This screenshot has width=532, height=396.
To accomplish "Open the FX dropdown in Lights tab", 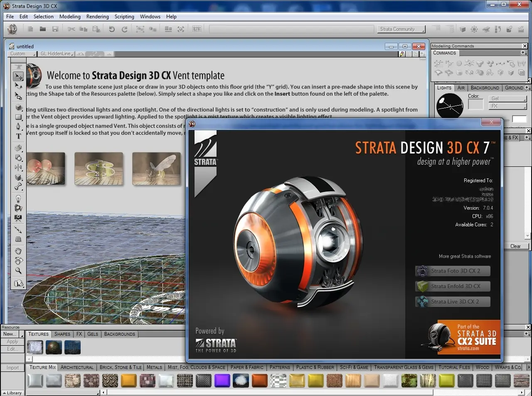I will 508,106.
